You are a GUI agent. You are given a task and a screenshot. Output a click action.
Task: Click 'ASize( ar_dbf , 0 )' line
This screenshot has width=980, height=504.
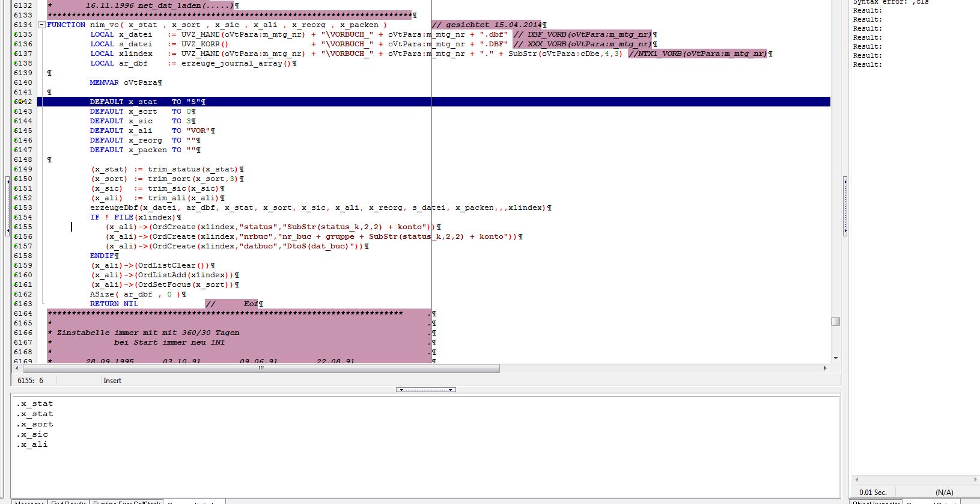click(135, 294)
